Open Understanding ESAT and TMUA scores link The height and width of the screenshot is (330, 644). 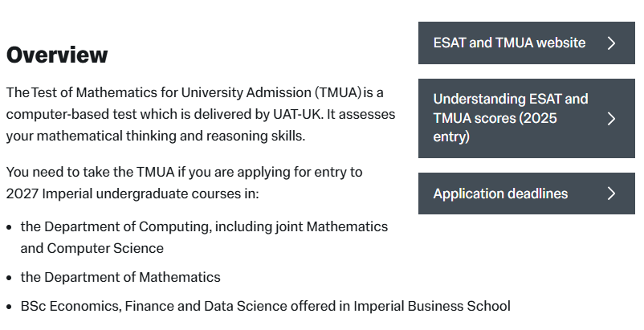click(511, 118)
